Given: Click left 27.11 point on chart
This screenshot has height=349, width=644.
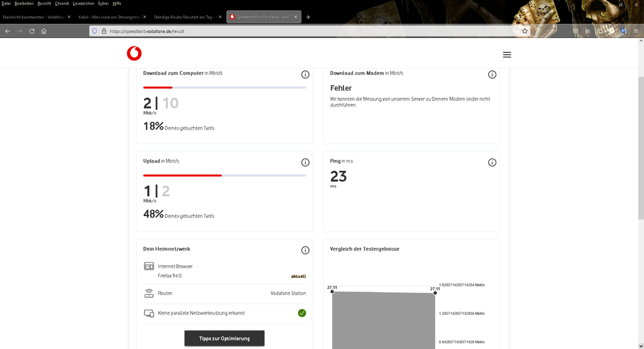Looking at the screenshot, I should [332, 292].
